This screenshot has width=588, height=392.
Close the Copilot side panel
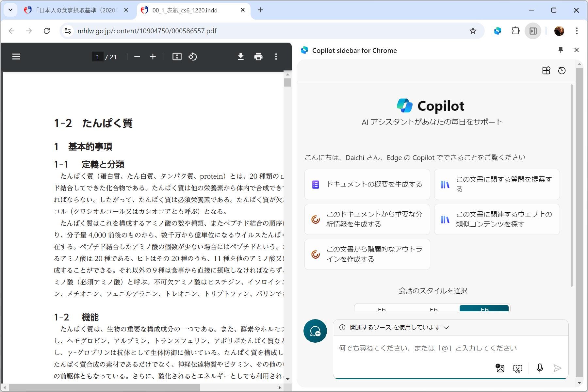(x=576, y=50)
